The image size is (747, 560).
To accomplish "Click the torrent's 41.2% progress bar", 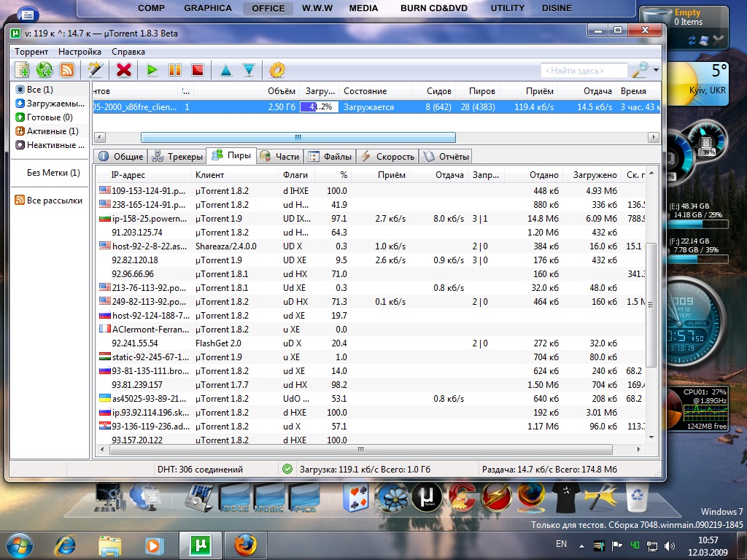I will coord(319,106).
